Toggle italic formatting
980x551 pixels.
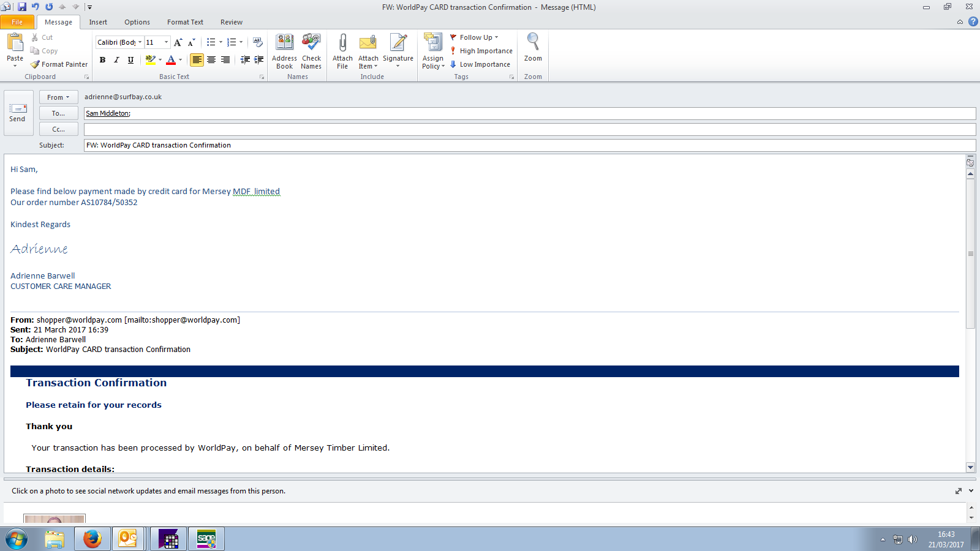116,60
